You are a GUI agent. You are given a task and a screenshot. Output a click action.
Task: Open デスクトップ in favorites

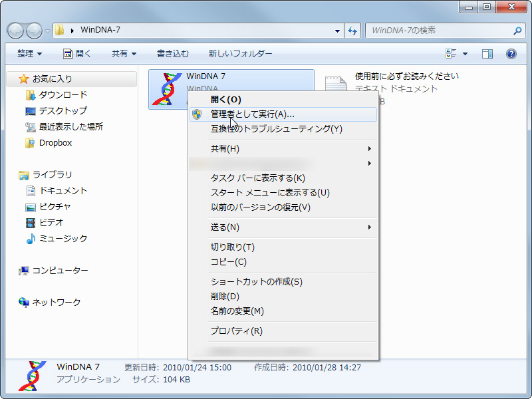click(63, 111)
